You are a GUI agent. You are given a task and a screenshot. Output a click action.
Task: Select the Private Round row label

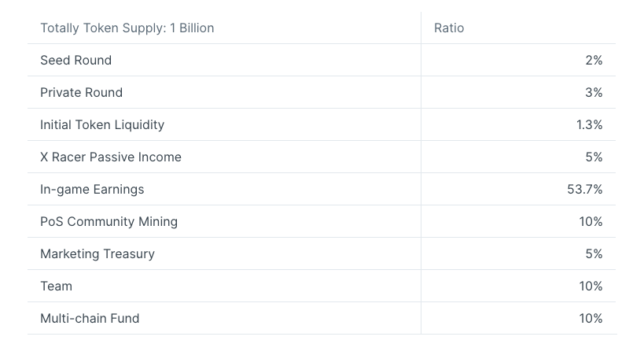(82, 93)
